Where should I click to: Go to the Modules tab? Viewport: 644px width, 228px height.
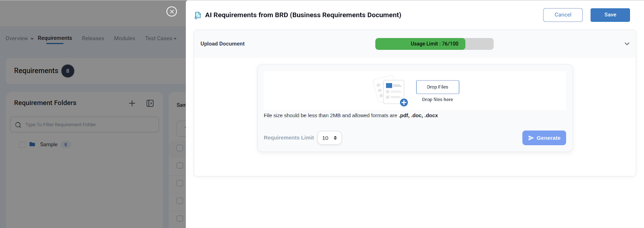124,39
